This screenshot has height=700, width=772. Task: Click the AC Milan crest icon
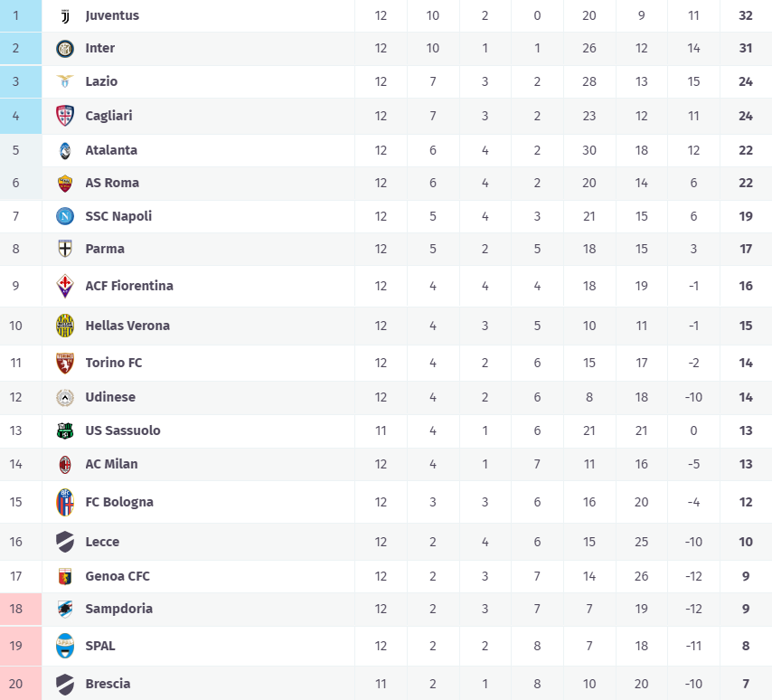(64, 464)
